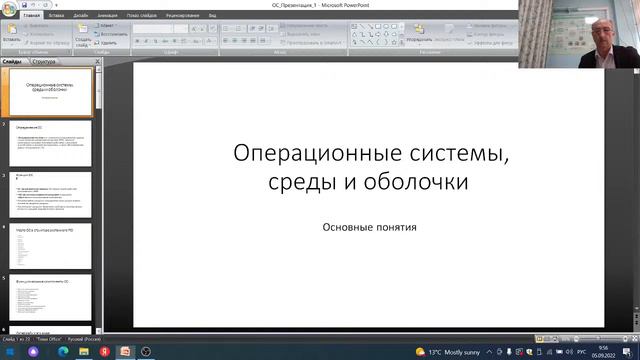Open the purple Alice assistant taskbar icon
The width and height of the screenshot is (640, 360).
33,351
